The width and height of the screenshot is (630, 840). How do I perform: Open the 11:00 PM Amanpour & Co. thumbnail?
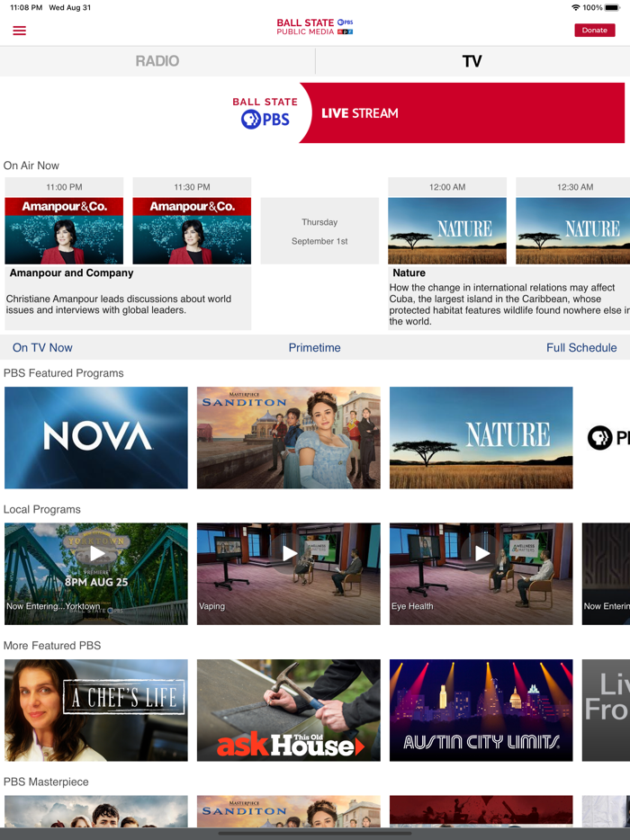(x=64, y=231)
